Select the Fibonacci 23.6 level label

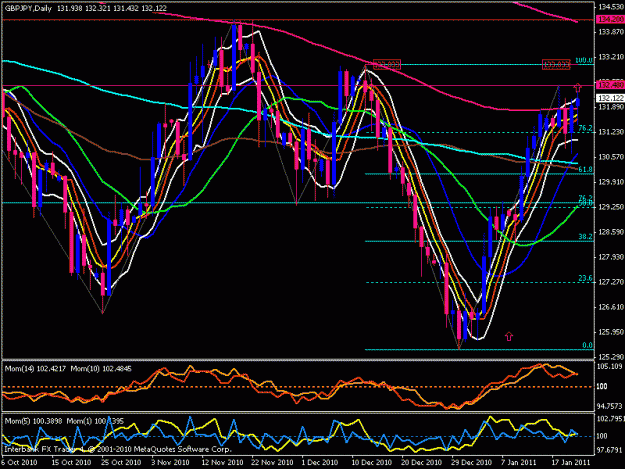(585, 278)
